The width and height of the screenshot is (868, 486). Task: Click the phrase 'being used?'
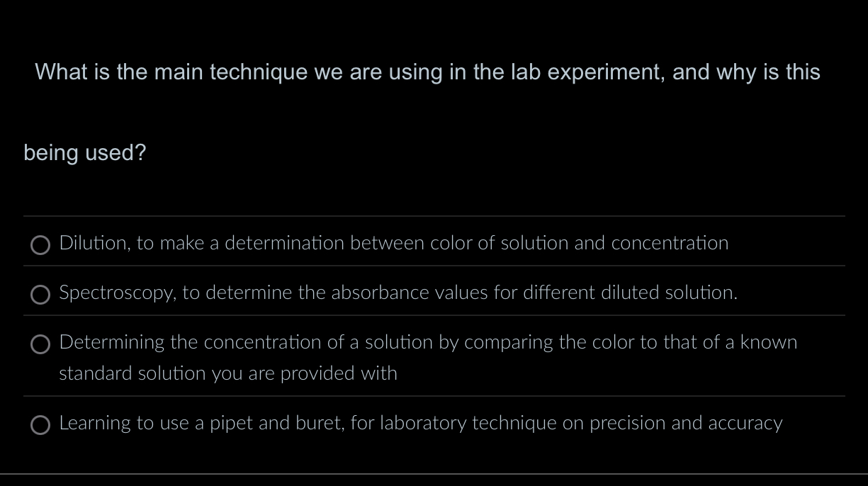tap(84, 152)
